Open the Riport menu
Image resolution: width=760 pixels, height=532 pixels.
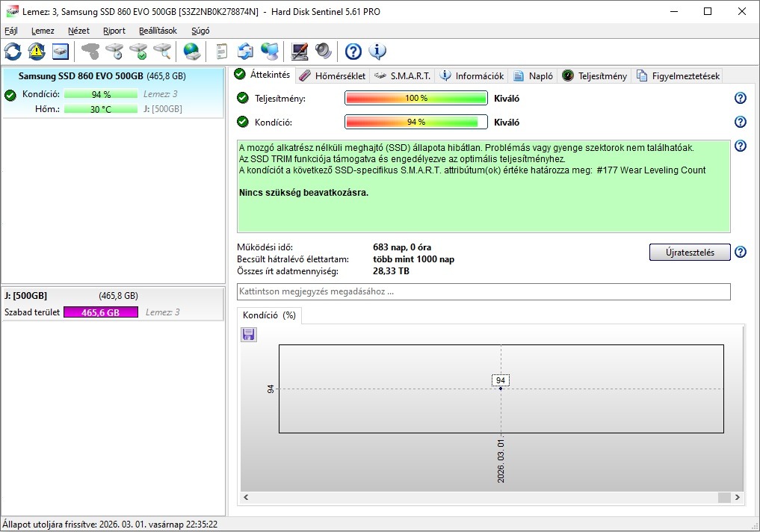(114, 31)
